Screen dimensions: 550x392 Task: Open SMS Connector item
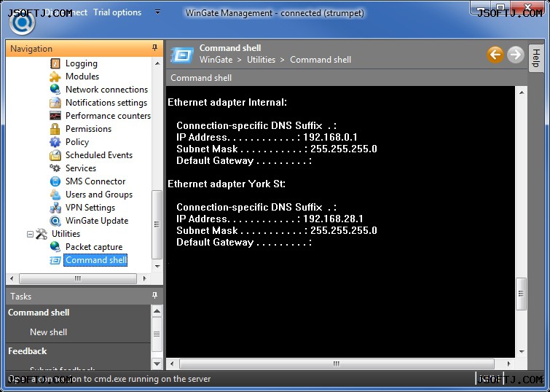(95, 181)
